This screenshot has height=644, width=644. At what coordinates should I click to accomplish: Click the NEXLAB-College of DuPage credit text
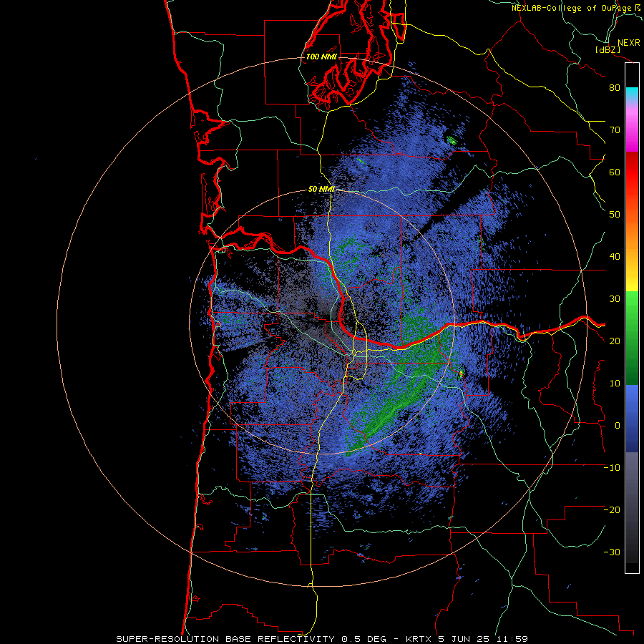coord(572,8)
